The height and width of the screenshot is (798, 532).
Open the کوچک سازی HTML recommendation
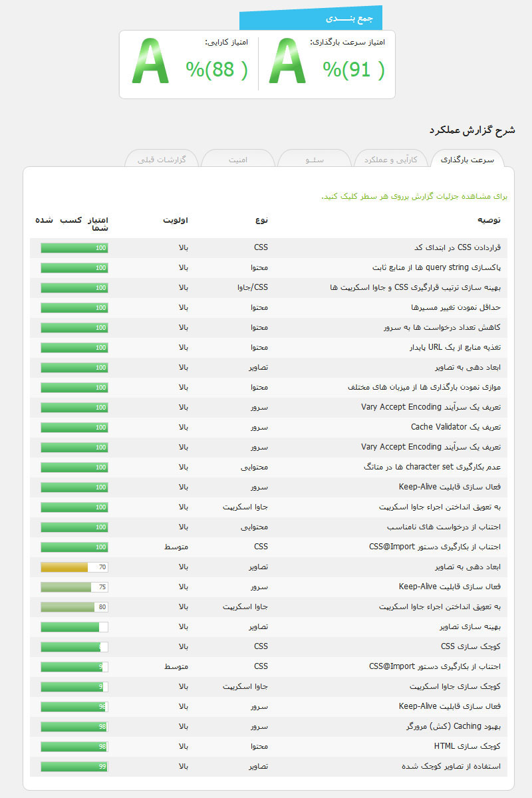click(x=269, y=747)
